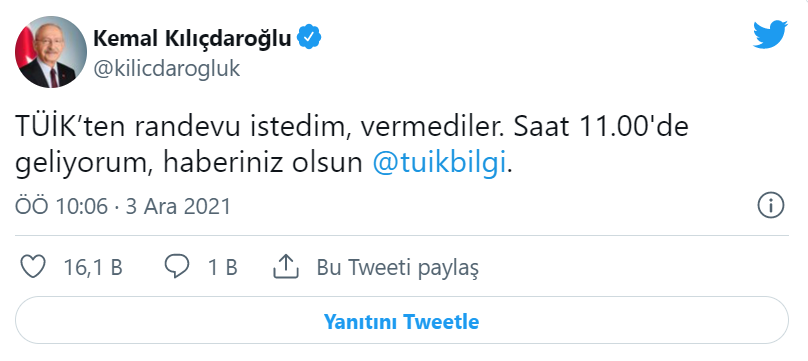Like the tweet with heart icon

point(32,267)
